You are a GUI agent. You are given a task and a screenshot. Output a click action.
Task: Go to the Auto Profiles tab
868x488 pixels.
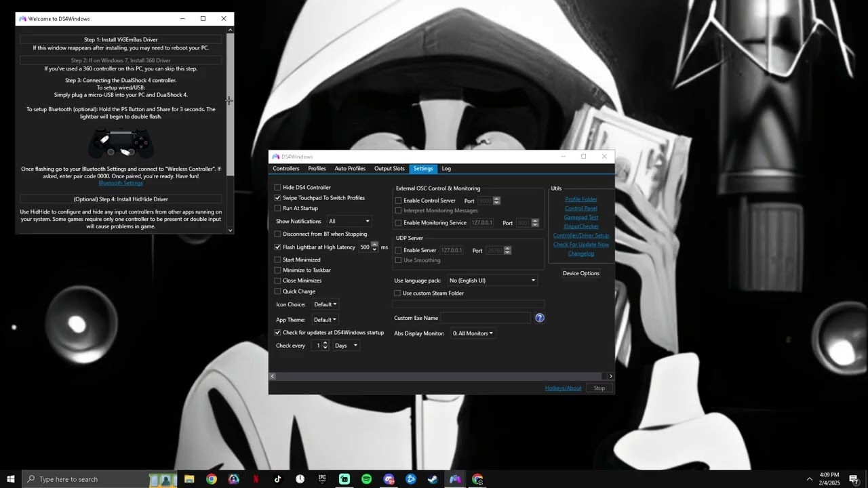coord(350,169)
